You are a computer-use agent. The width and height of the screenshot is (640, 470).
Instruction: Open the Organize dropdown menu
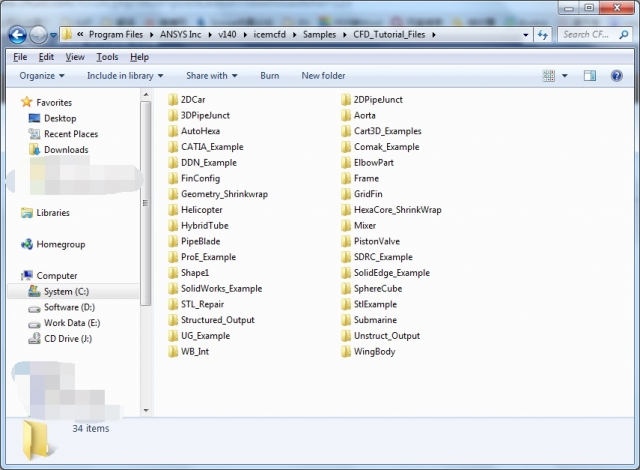click(x=41, y=76)
